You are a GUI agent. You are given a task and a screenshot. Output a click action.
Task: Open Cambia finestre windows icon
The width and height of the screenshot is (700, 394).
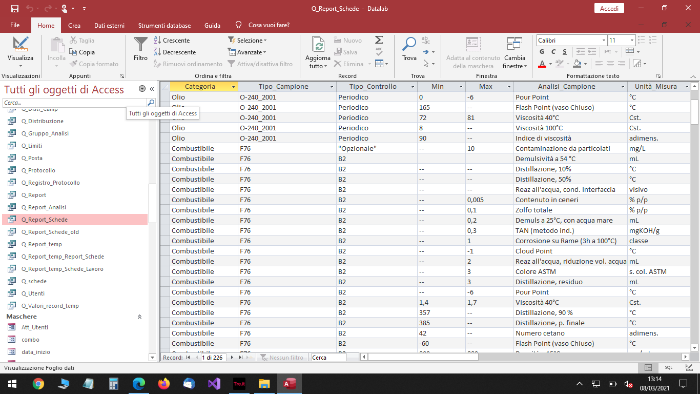(x=514, y=52)
